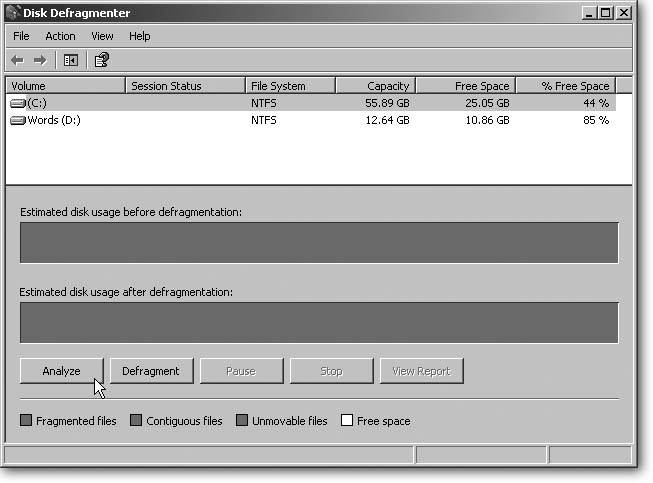Click NTFS in the (C:) row

(x=264, y=103)
